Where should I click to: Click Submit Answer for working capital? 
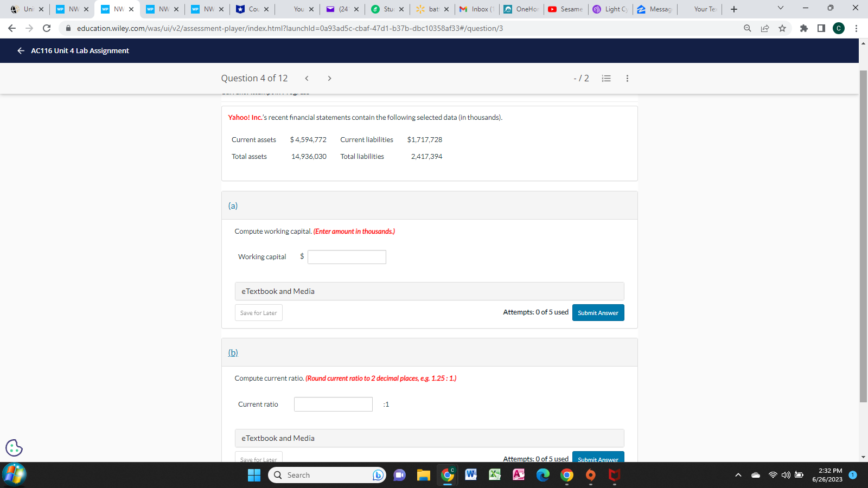[x=598, y=312]
